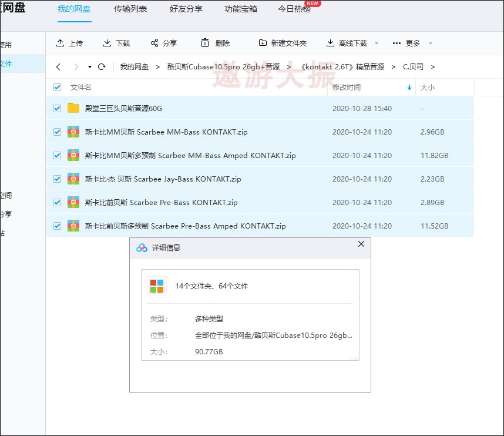Expand the 更多 dropdown arrow
504x436 pixels.
(x=431, y=43)
